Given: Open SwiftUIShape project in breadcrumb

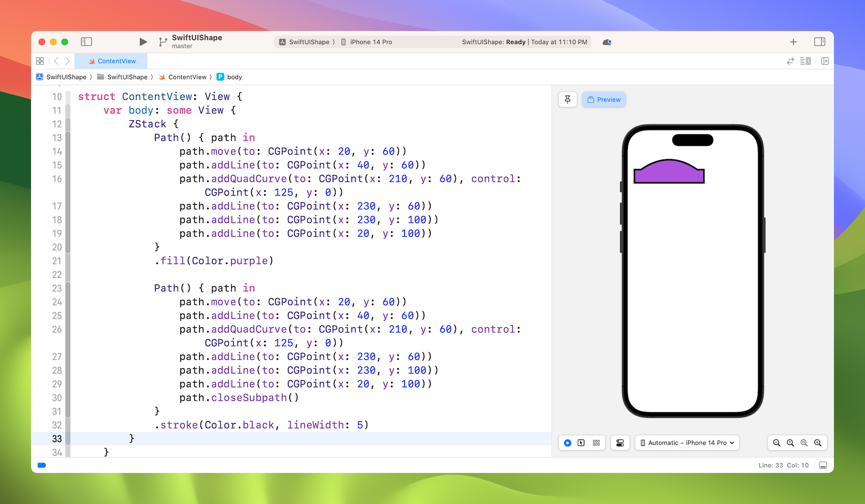Looking at the screenshot, I should [x=61, y=77].
